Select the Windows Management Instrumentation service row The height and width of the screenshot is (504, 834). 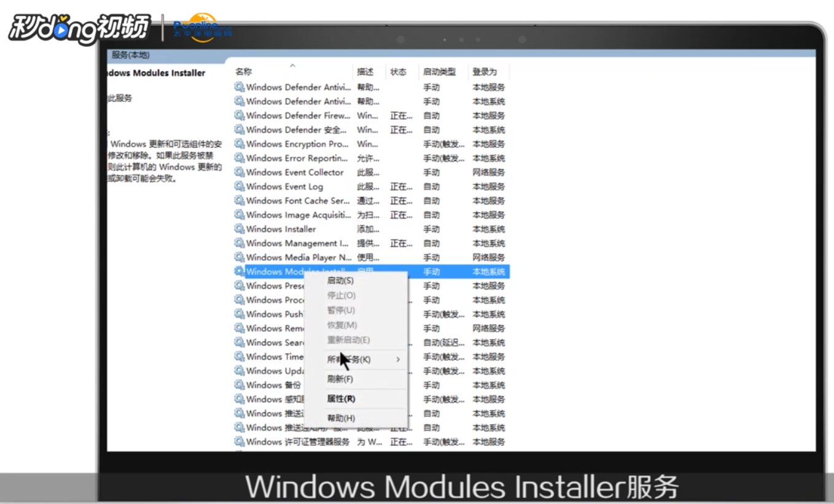pos(295,243)
